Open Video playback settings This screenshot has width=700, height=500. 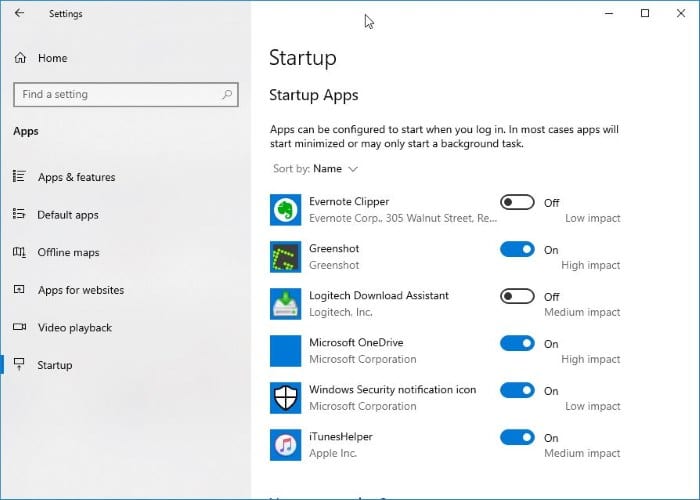75,328
